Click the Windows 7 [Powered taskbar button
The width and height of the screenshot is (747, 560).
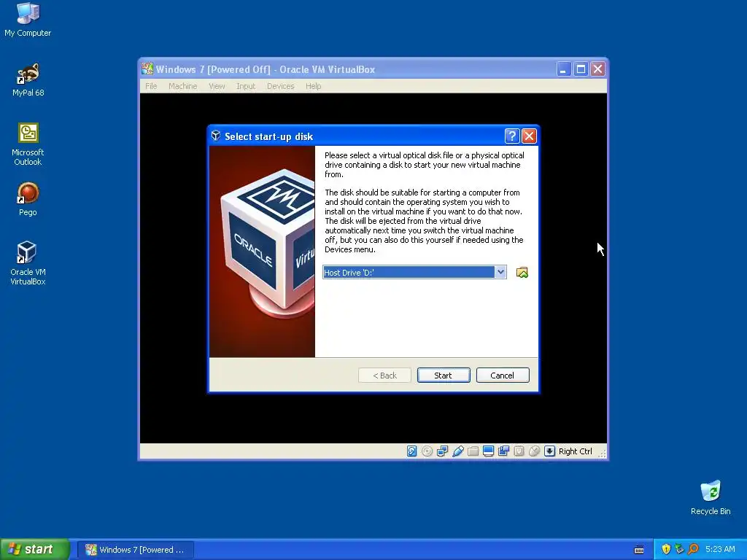(135, 550)
